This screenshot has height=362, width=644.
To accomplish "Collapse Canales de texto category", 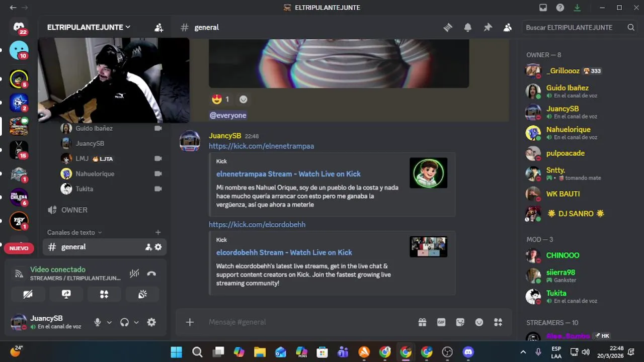I will (x=74, y=232).
